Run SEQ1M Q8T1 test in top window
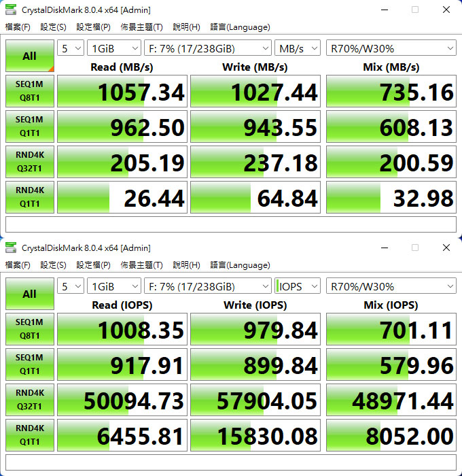The image size is (462, 476). pos(30,91)
